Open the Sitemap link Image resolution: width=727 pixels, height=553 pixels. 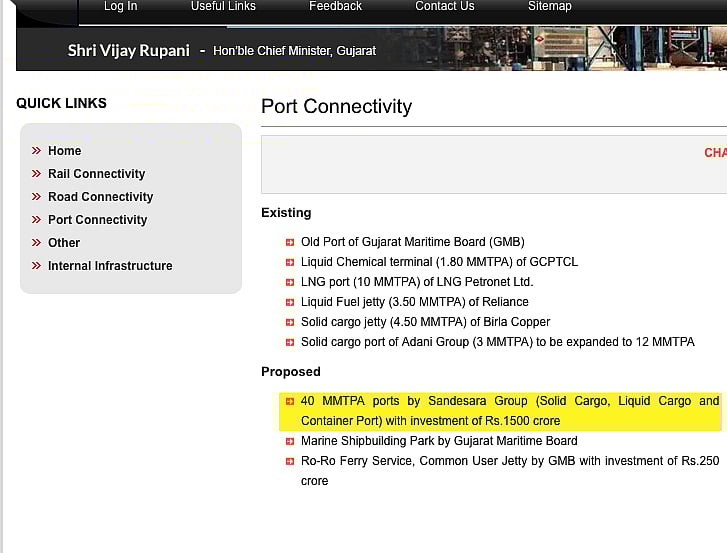(x=549, y=7)
